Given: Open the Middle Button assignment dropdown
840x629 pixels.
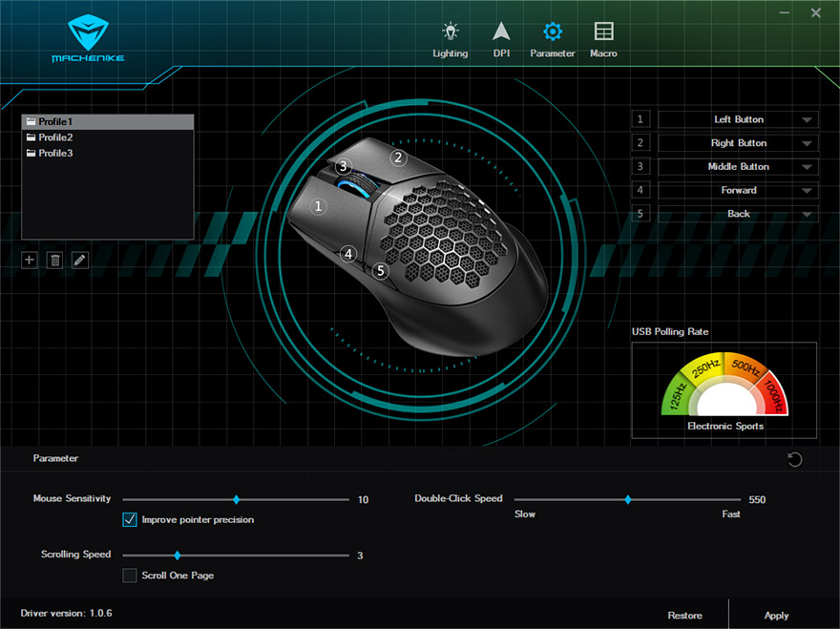Looking at the screenshot, I should click(738, 167).
